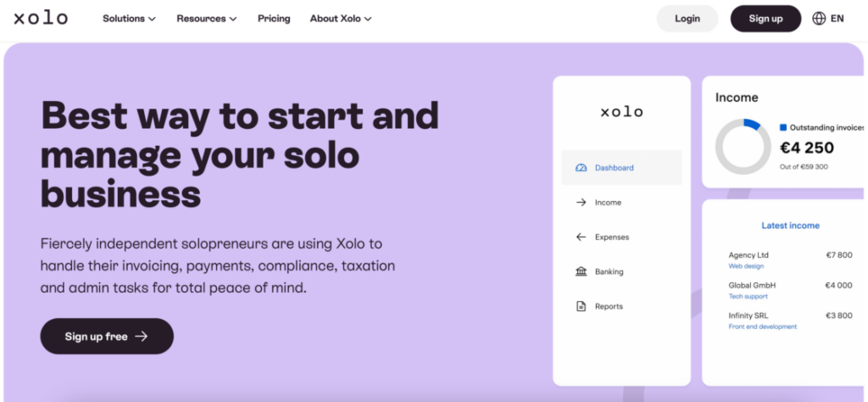This screenshot has height=402, width=868.
Task: Click the Dashboard gauge icon
Action: [x=581, y=168]
